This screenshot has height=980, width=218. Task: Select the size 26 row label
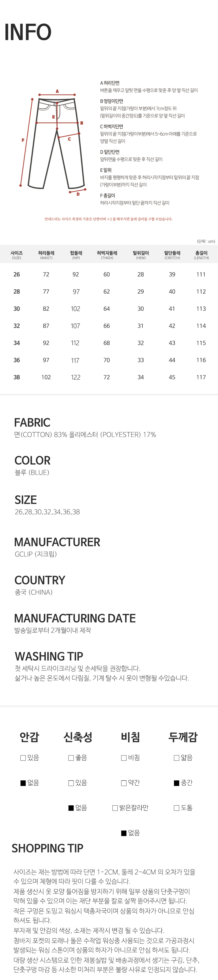tap(17, 274)
